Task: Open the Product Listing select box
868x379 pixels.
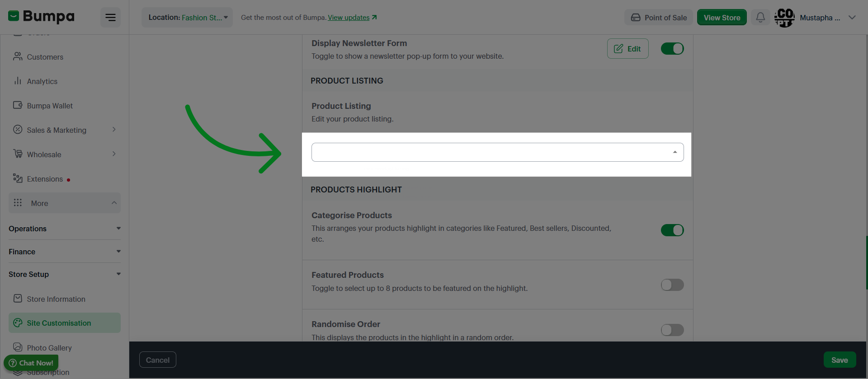Action: (497, 152)
